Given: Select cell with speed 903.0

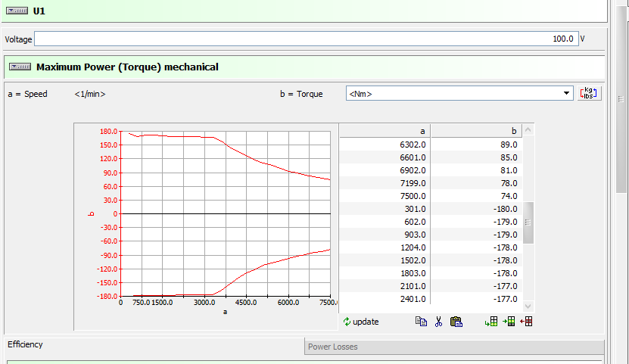Looking at the screenshot, I should [385, 234].
